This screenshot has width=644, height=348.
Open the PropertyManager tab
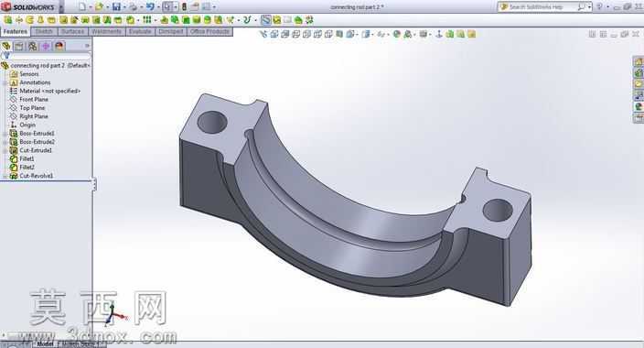click(19, 46)
